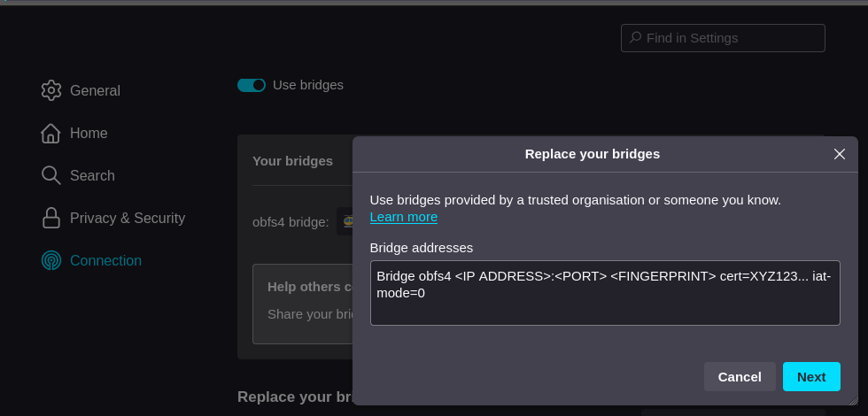
Task: Click the General gear icon
Action: coord(51,90)
